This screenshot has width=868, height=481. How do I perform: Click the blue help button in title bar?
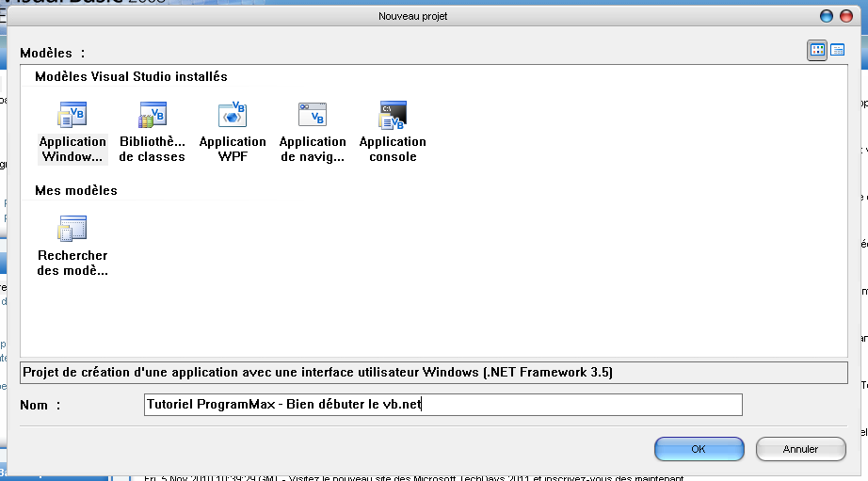coord(827,16)
